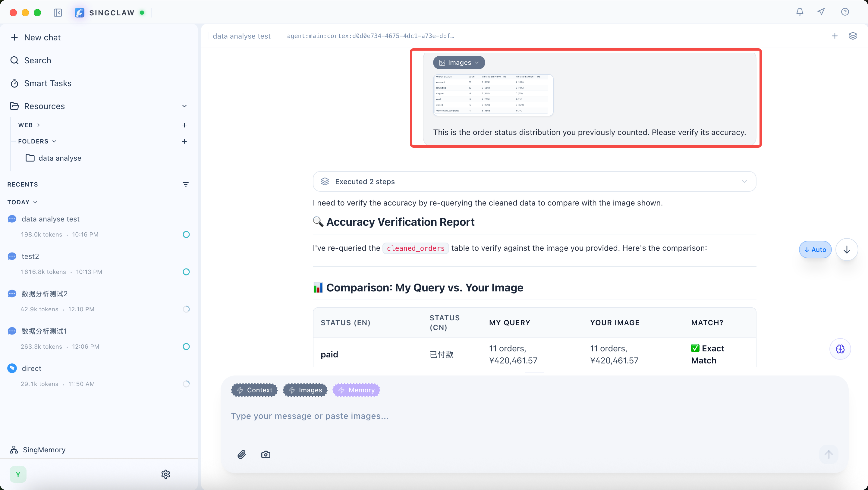Open the test2 chat in recents
Screen dimensions: 868x490
pos(30,256)
